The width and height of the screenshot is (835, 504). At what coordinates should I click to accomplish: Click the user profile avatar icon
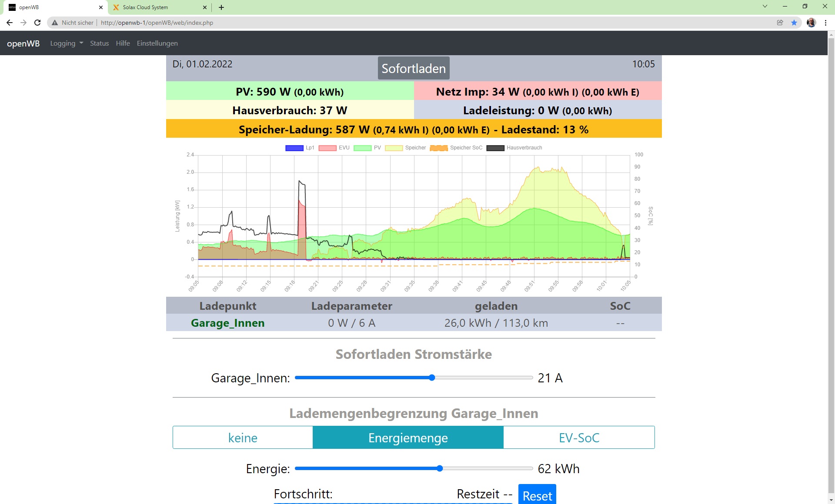point(811,23)
